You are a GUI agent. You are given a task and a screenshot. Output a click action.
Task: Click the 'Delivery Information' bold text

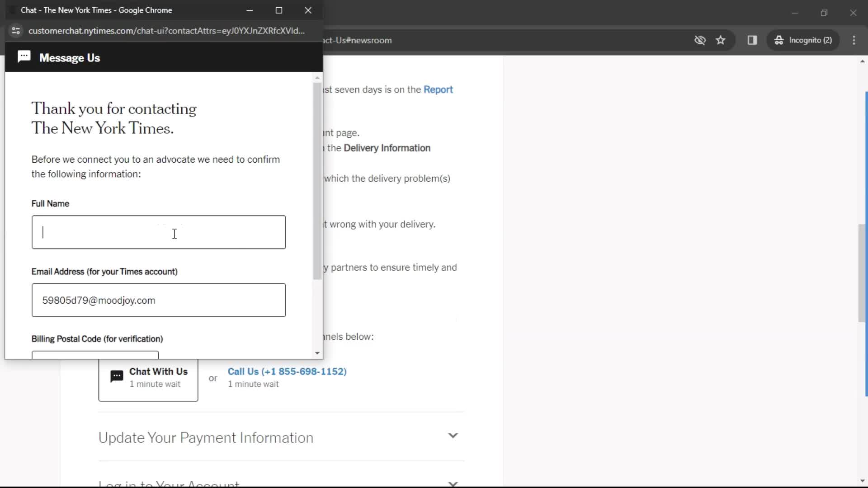coord(387,148)
